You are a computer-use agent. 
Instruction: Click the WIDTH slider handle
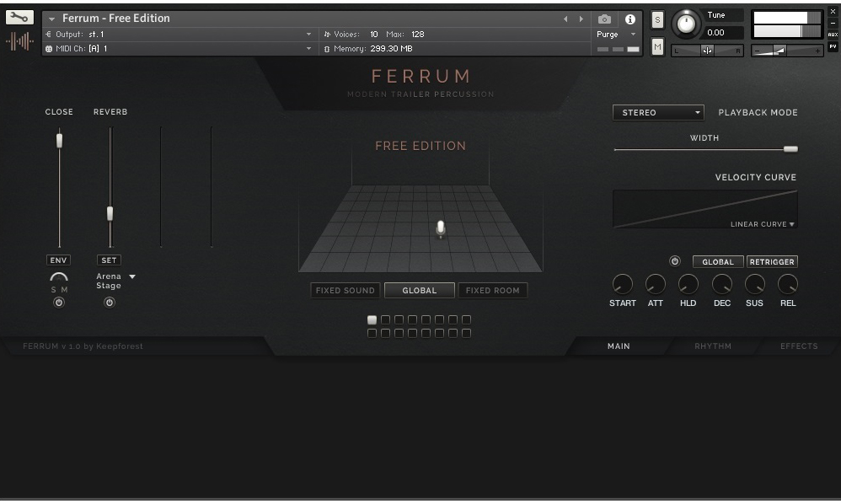(790, 149)
